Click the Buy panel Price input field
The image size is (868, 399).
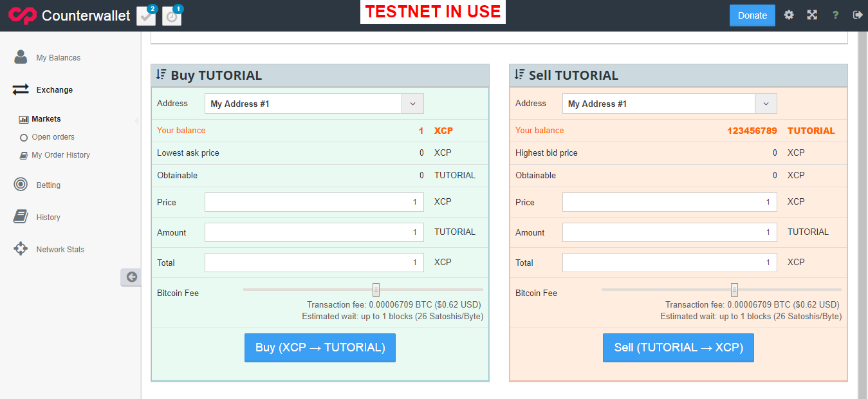pyautogui.click(x=314, y=202)
